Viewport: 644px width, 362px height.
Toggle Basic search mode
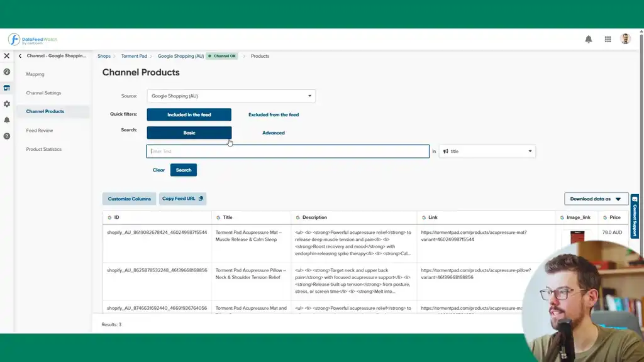189,133
